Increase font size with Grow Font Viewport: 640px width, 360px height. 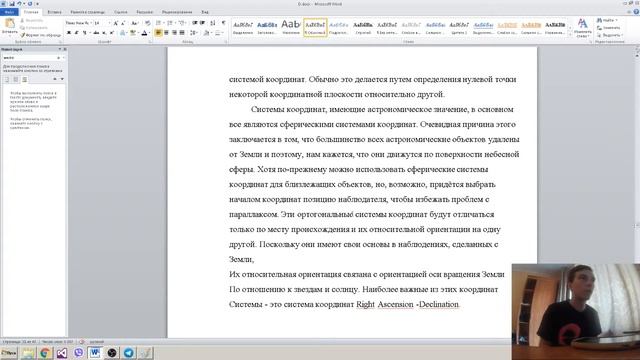point(116,23)
